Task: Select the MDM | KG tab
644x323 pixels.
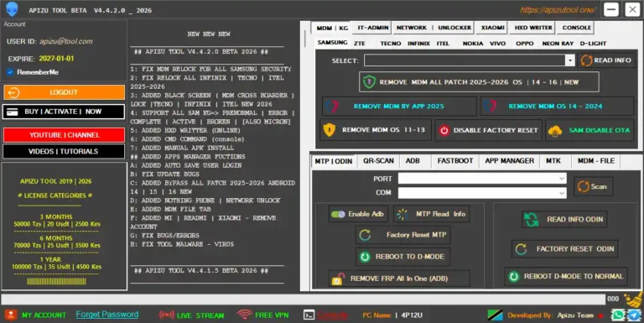Action: 332,28
